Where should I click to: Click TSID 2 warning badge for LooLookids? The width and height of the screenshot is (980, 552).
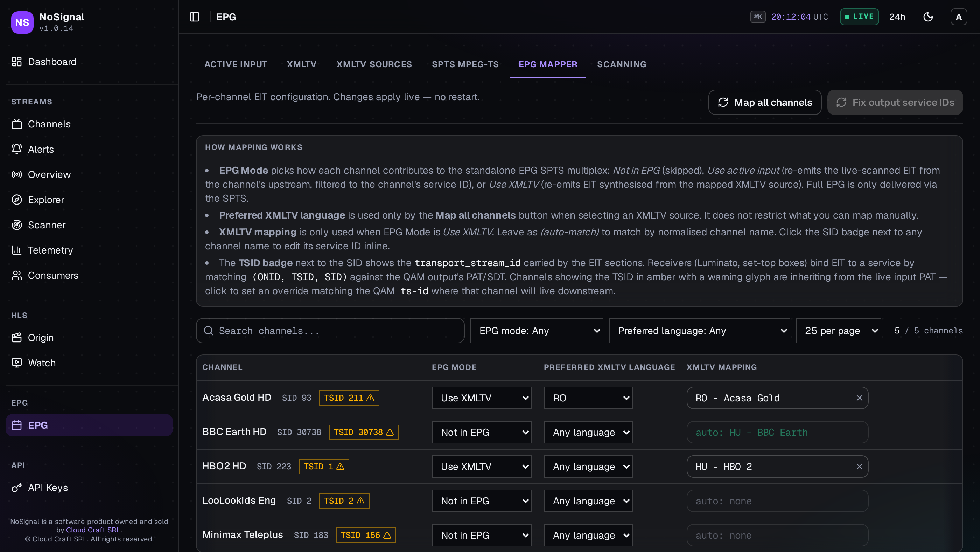tap(344, 501)
